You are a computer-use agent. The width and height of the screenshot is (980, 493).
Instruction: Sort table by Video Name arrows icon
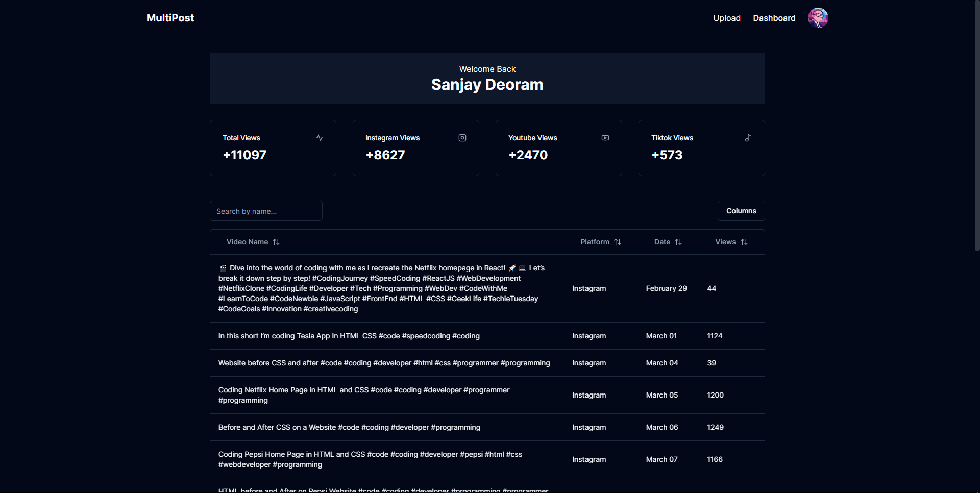pyautogui.click(x=276, y=242)
